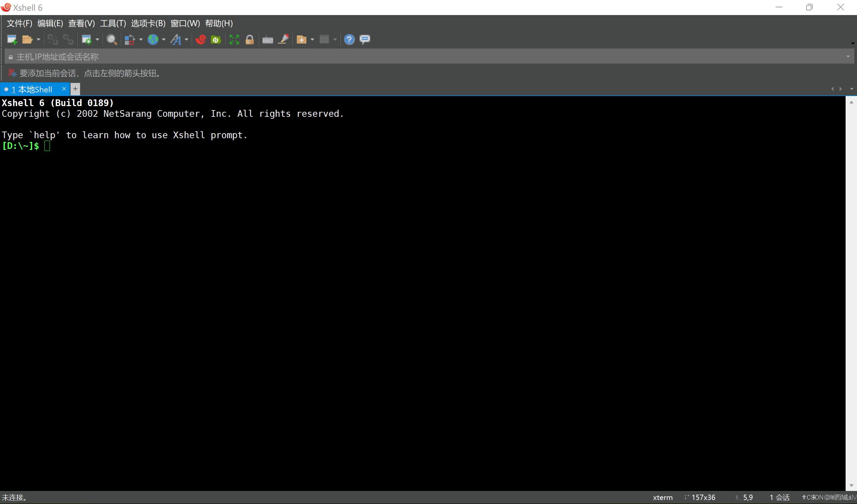Click the Reconnect toolbar icon
The image size is (857, 504).
point(53,40)
